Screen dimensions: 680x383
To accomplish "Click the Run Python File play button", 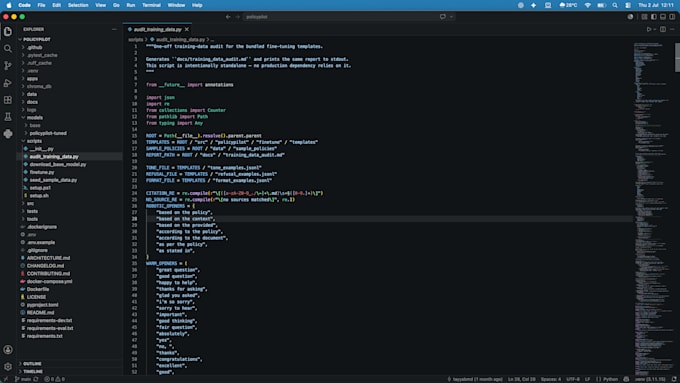I will click(649, 29).
